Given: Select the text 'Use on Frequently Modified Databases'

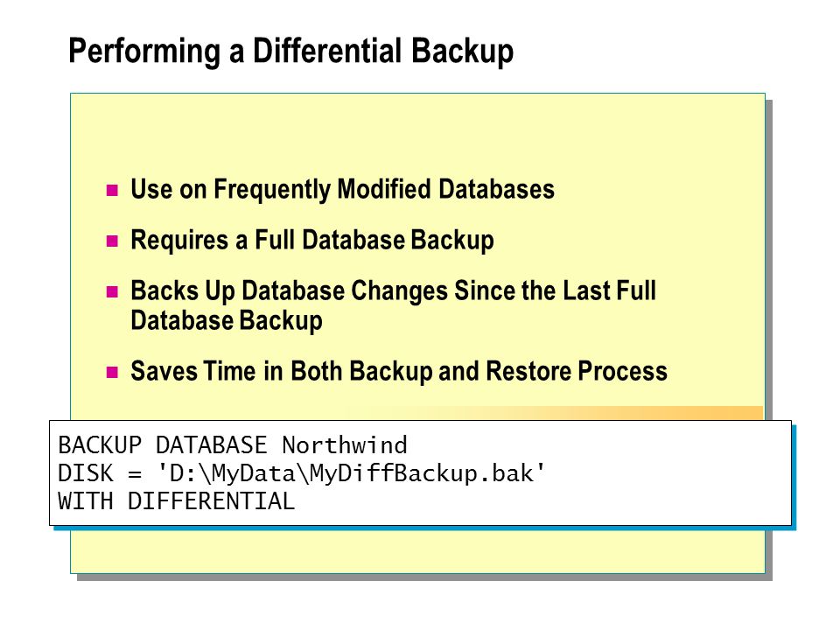Looking at the screenshot, I should click(343, 190).
